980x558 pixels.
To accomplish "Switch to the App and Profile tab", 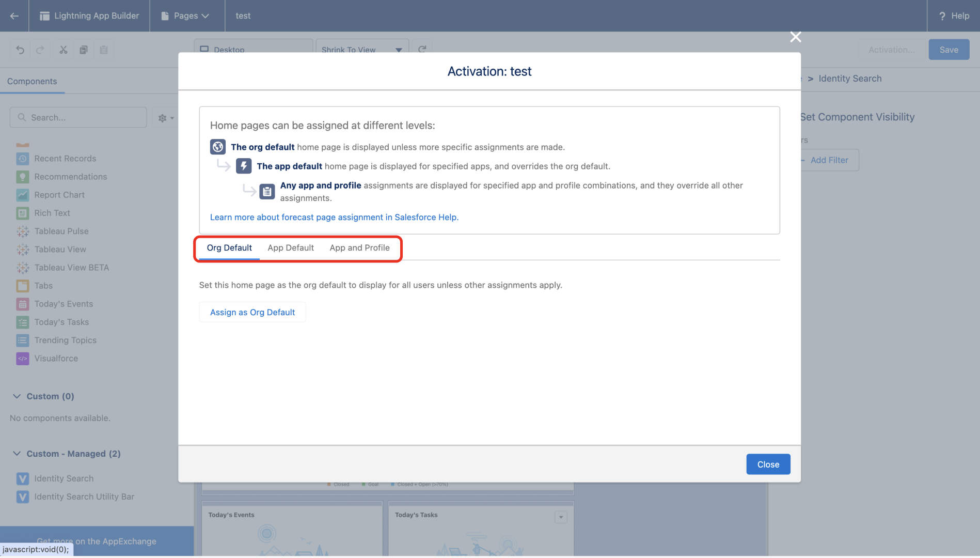I will (x=359, y=248).
